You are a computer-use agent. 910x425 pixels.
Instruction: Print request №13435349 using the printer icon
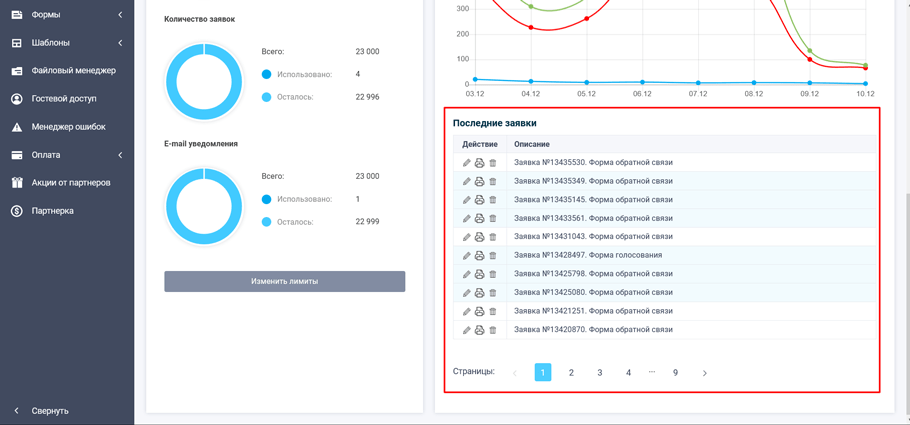click(x=479, y=182)
